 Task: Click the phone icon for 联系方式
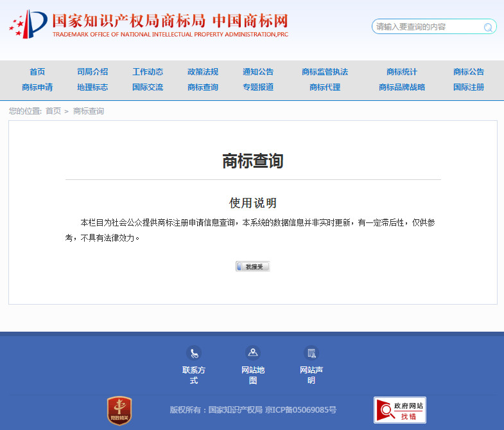(x=194, y=353)
